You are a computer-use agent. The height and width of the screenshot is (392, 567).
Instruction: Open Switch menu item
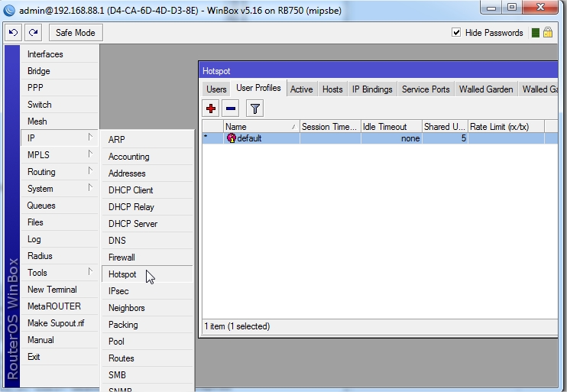coord(60,105)
